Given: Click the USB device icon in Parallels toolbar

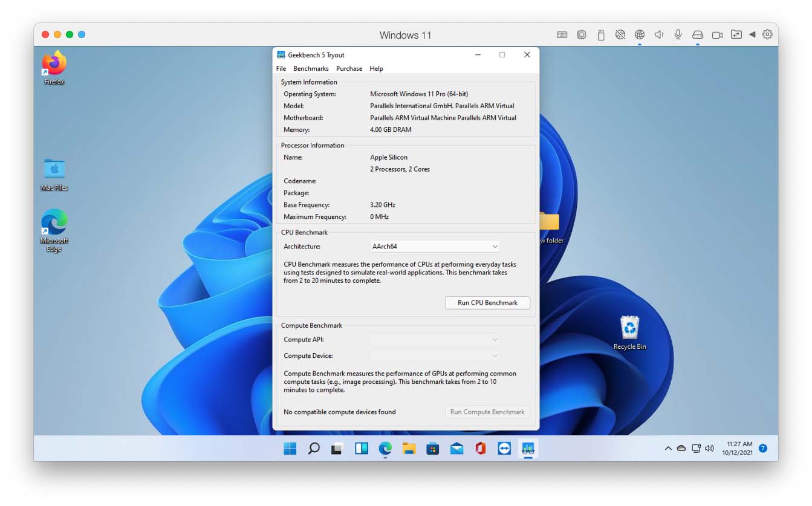Looking at the screenshot, I should tap(600, 35).
